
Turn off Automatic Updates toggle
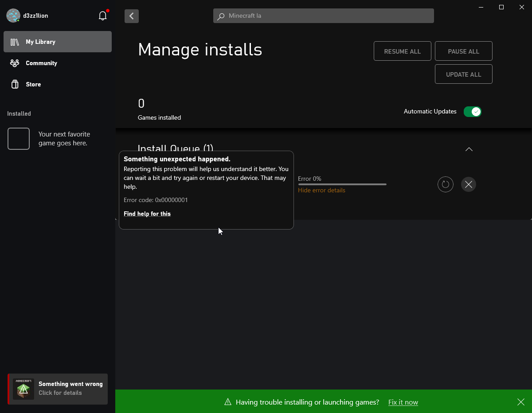click(x=472, y=112)
